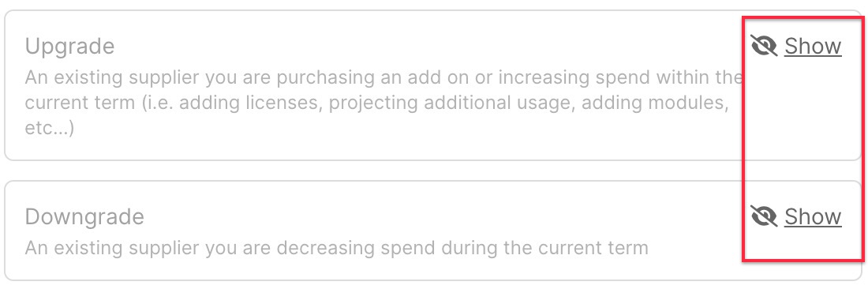This screenshot has height=289, width=868.
Task: Click the crossed-out eye icon for Downgrade
Action: tap(765, 216)
